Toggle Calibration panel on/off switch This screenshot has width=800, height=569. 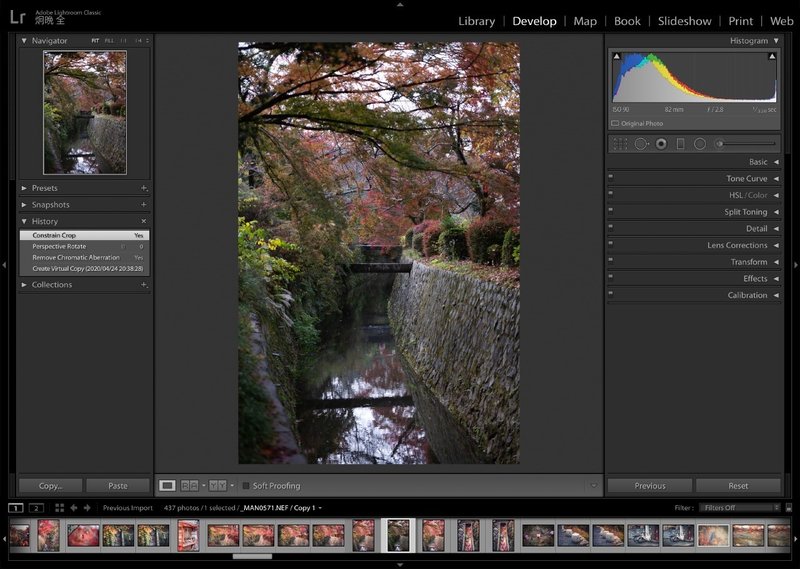click(611, 293)
